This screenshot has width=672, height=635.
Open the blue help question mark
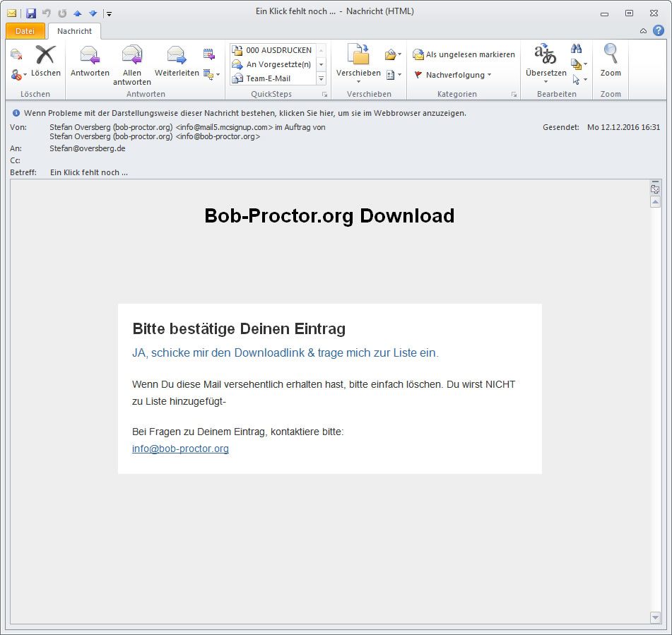(x=659, y=30)
